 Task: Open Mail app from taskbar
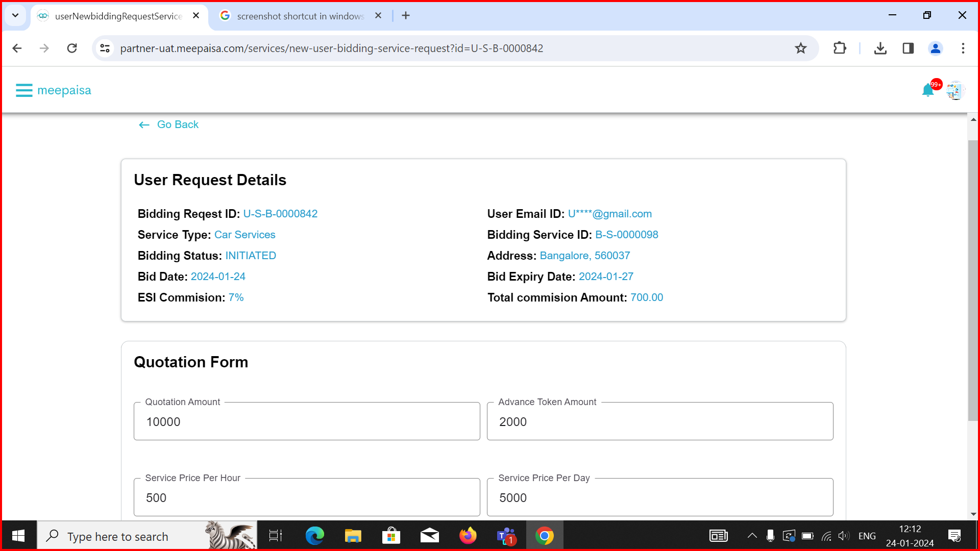429,536
